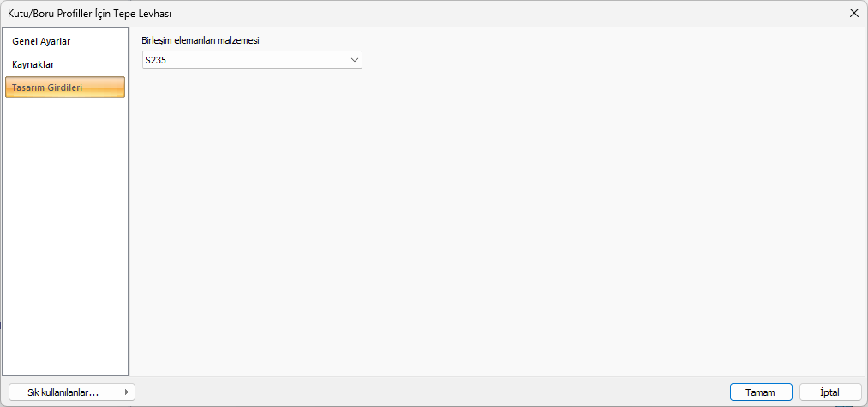Click the small triangle icon near Sık kullanılanlar
This screenshot has height=407, width=868.
(x=127, y=392)
